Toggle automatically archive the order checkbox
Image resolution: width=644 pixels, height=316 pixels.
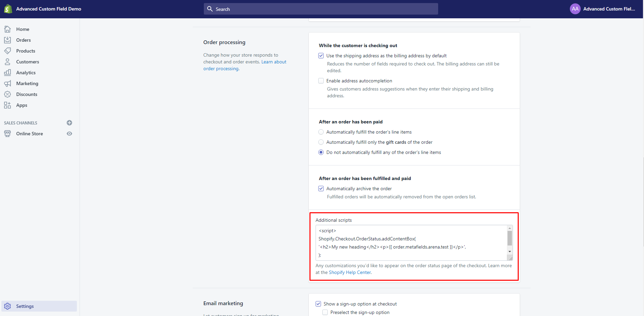321,189
